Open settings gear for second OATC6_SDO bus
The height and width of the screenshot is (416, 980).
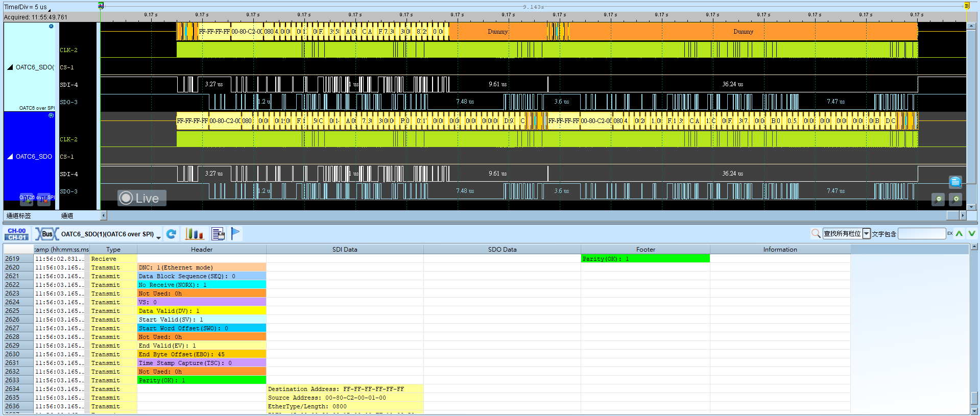coord(51,115)
